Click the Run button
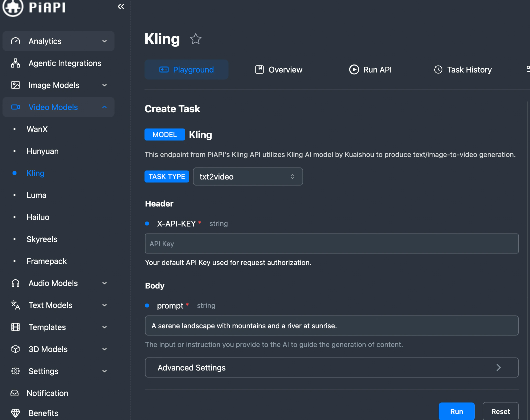Image resolution: width=530 pixels, height=420 pixels. coord(456,411)
